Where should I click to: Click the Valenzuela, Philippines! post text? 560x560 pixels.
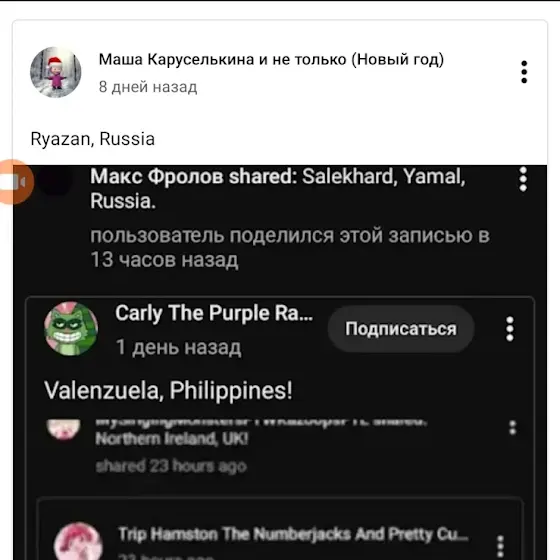(x=168, y=390)
